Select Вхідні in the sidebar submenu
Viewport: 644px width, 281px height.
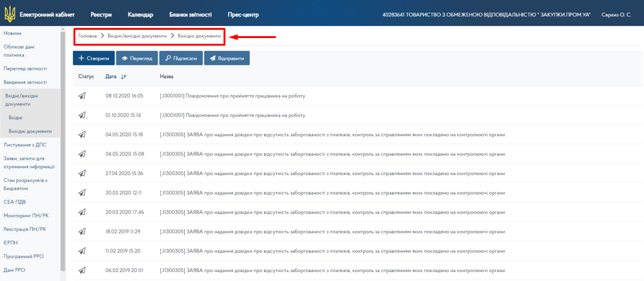tap(16, 118)
